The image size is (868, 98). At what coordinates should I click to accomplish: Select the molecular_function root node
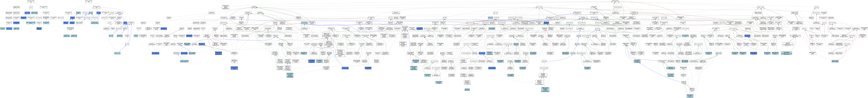(x=31, y=1)
